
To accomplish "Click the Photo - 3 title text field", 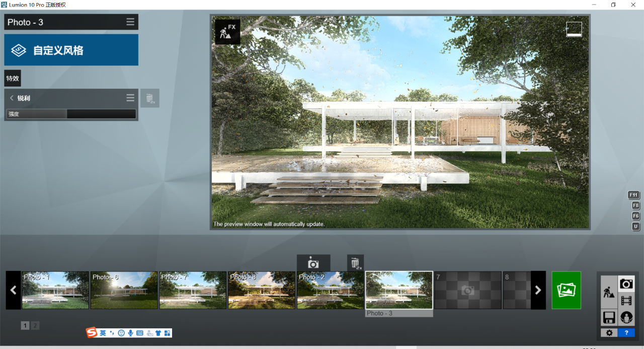I will 64,22.
